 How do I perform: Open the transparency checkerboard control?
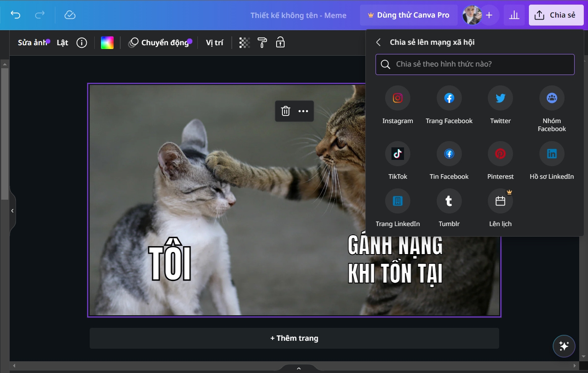point(244,42)
